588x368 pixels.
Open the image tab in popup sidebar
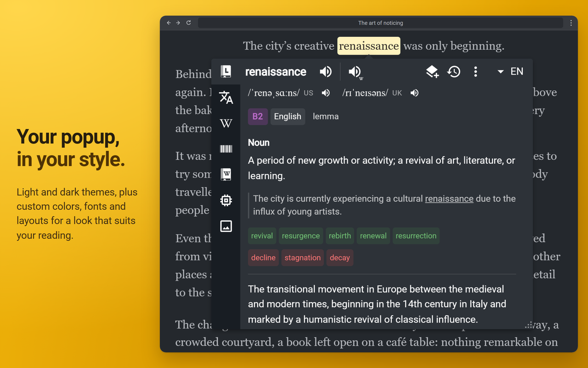tap(226, 226)
